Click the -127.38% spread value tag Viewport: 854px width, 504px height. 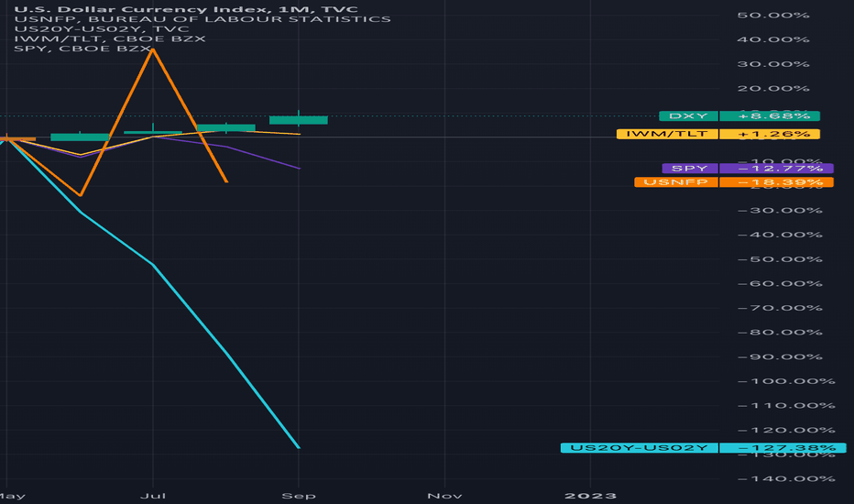pos(783,448)
